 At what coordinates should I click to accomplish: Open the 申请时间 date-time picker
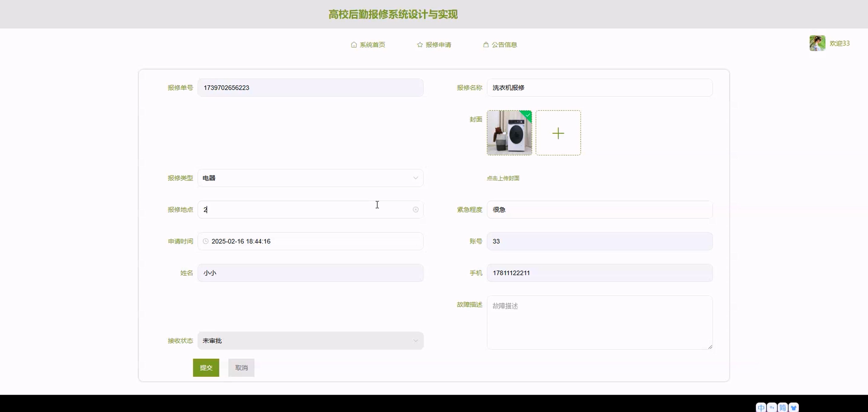click(310, 241)
